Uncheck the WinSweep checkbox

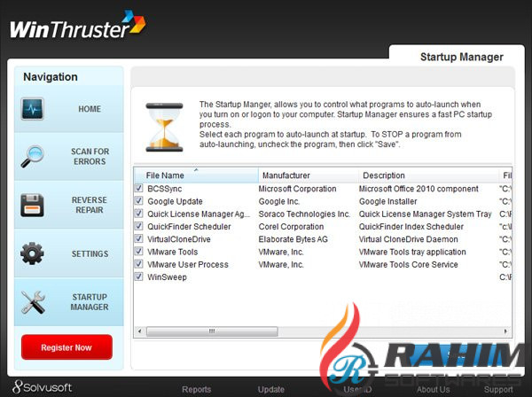point(139,276)
